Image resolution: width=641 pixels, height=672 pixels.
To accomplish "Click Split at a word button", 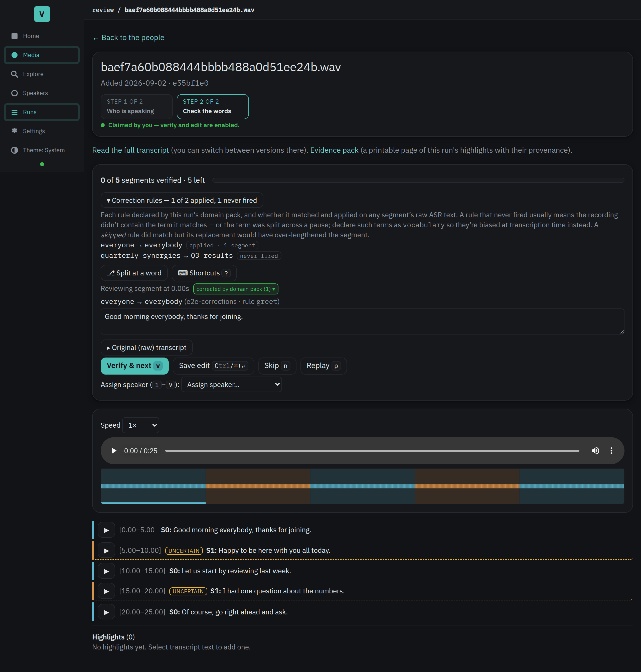I will [134, 273].
